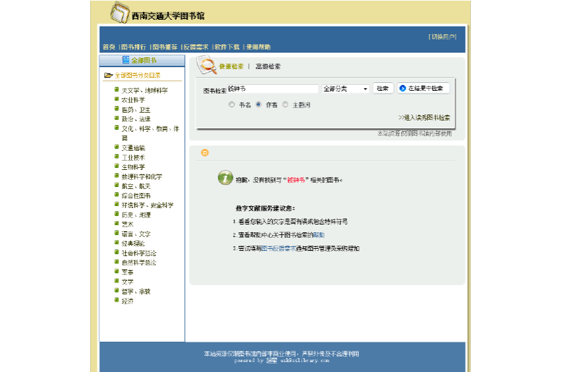This screenshot has height=372, width=588.
Task: Open the 交通运输 category in sidebar
Action: click(133, 148)
